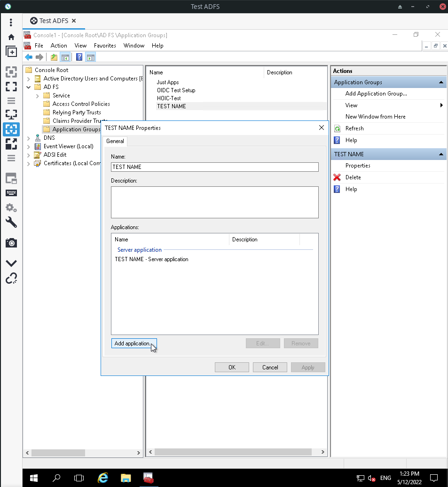This screenshot has width=448, height=487.
Task: Expand the Event Viewer (Local) node
Action: (x=29, y=147)
